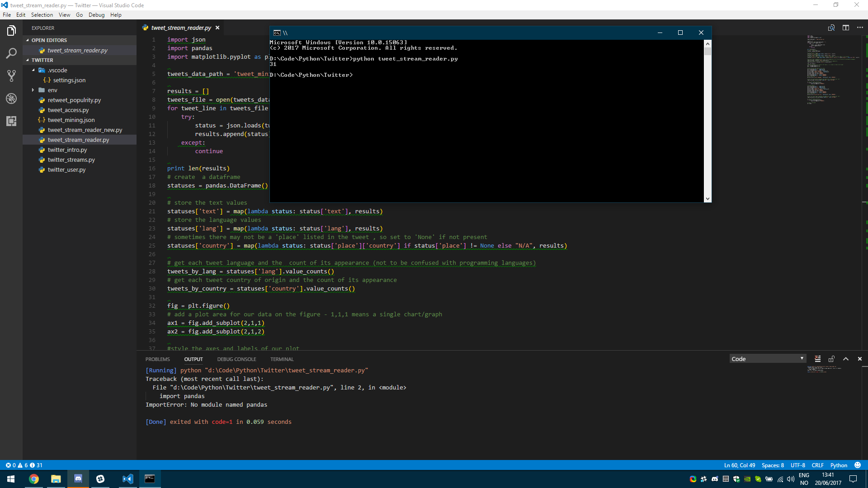The width and height of the screenshot is (868, 488).
Task: Open the Explorer view in activity bar
Action: click(x=11, y=31)
